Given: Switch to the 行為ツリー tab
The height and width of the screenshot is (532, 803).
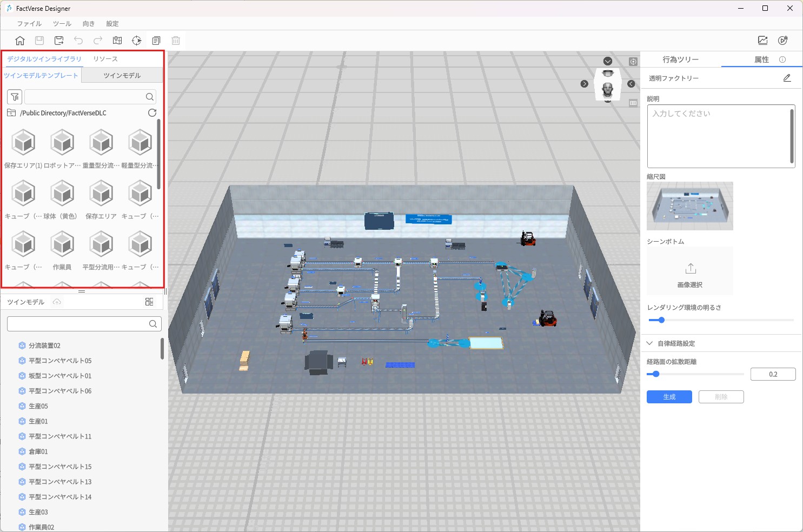Looking at the screenshot, I should click(680, 59).
